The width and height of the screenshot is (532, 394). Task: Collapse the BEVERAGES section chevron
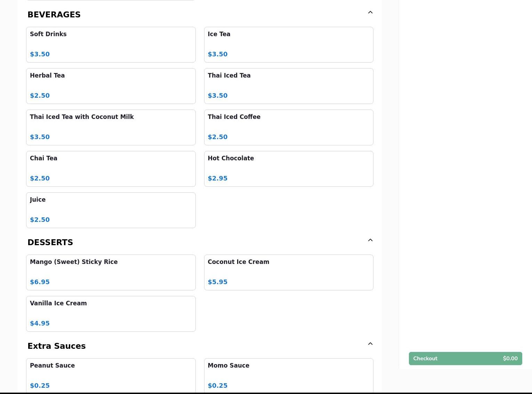coord(370,13)
